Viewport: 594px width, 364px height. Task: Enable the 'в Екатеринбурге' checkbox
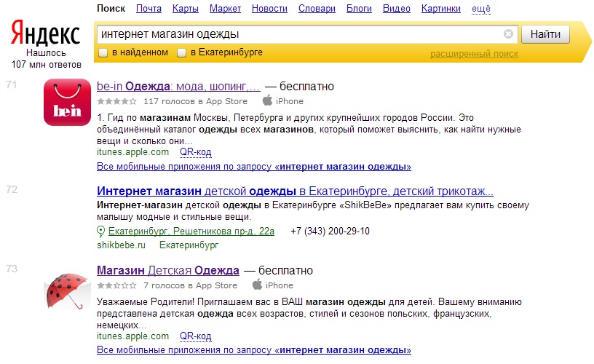pos(182,52)
